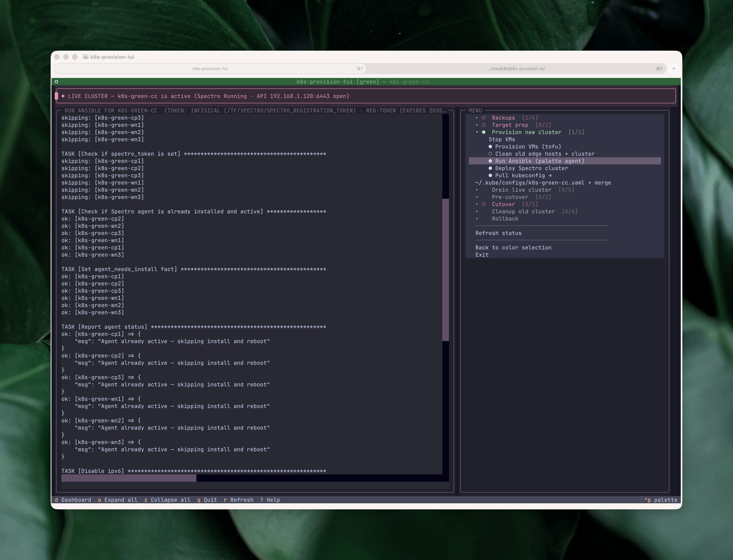Viewport: 733px width, 560px height.
Task: Click the TASK [Report agent status] line
Action: coord(194,327)
